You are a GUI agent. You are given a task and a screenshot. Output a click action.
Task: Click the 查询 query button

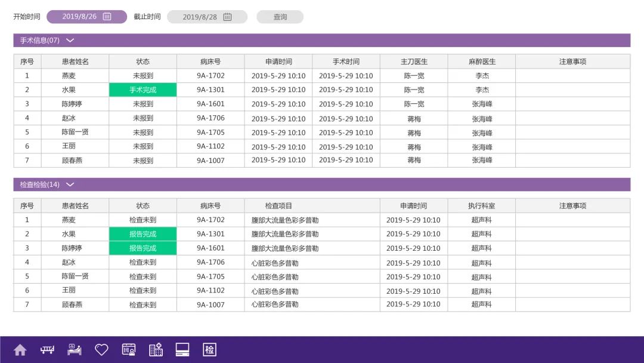280,17
